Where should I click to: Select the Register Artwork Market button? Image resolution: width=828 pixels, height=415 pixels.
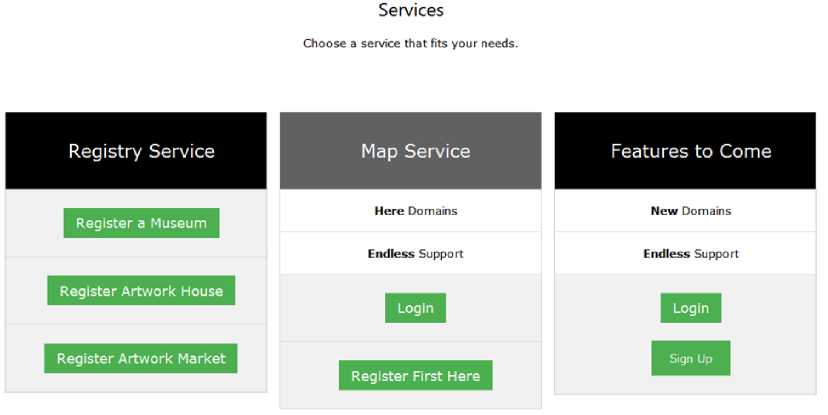(141, 358)
